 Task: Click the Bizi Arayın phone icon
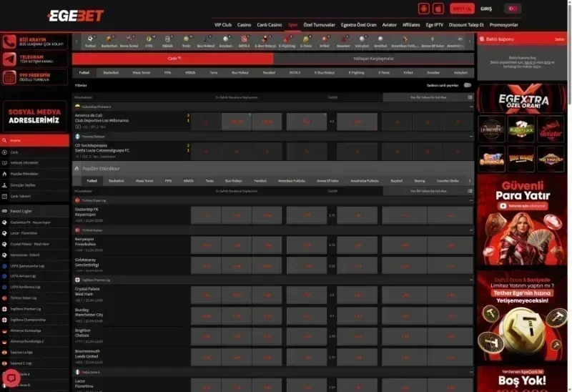[9, 41]
